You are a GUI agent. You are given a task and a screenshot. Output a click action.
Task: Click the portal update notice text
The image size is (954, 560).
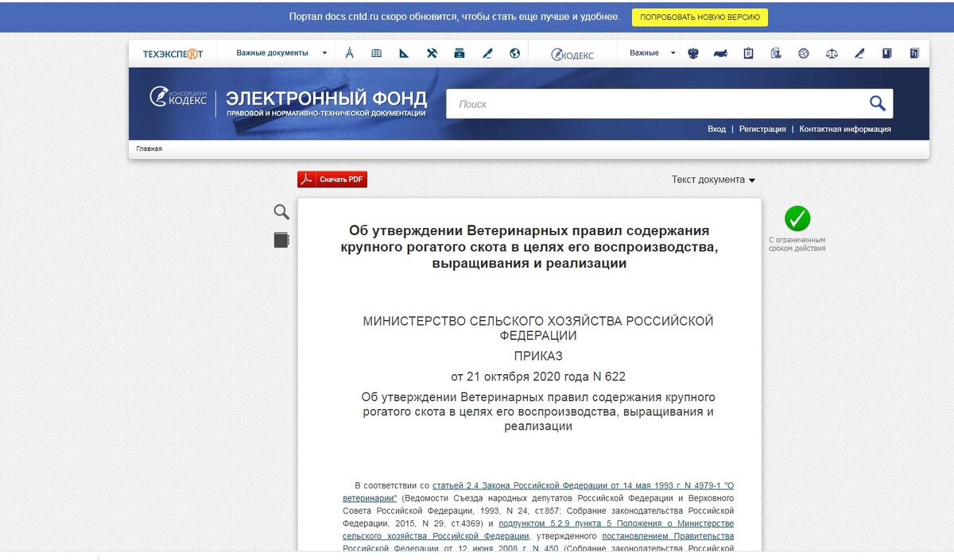pos(454,17)
